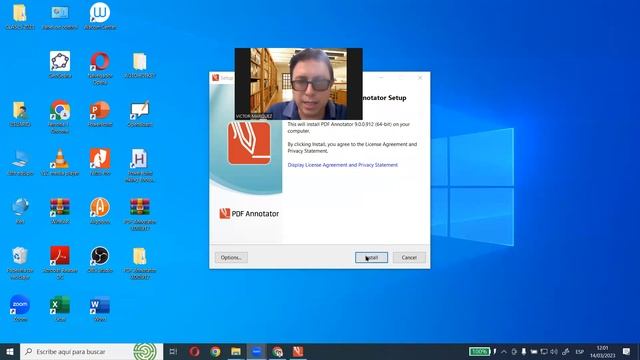Click the Install button in PDF Annotator Setup
Image resolution: width=640 pixels, height=360 pixels.
(x=371, y=258)
